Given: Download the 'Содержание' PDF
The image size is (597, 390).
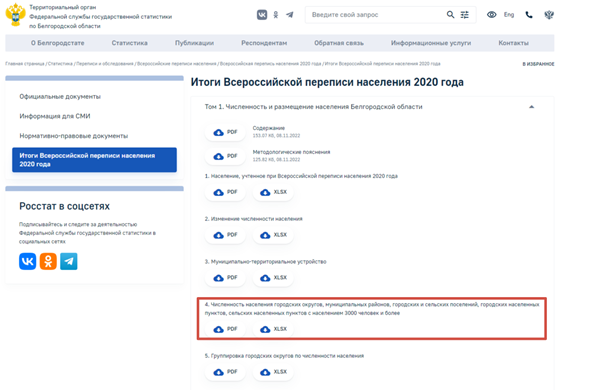Looking at the screenshot, I should point(225,132).
